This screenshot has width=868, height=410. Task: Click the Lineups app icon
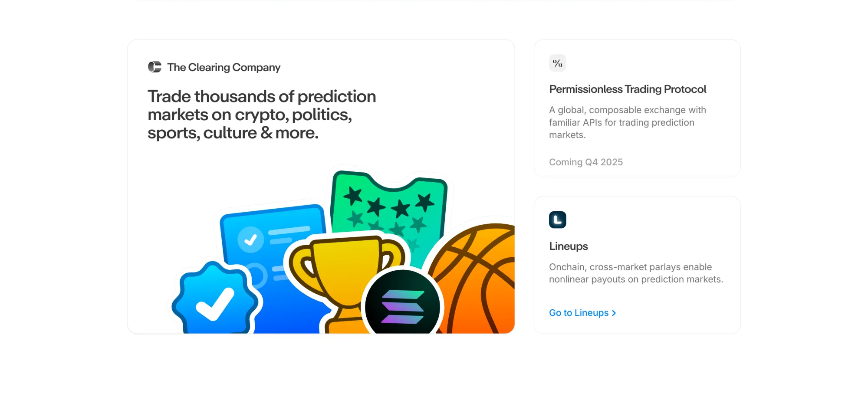(558, 220)
